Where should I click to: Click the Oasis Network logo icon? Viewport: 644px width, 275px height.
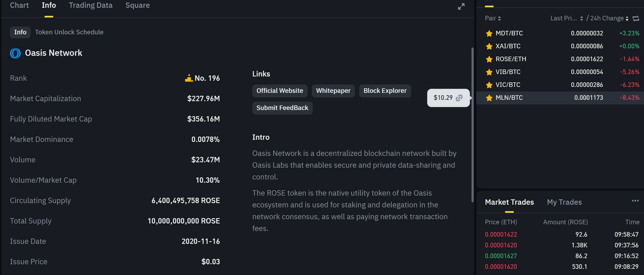coord(15,53)
